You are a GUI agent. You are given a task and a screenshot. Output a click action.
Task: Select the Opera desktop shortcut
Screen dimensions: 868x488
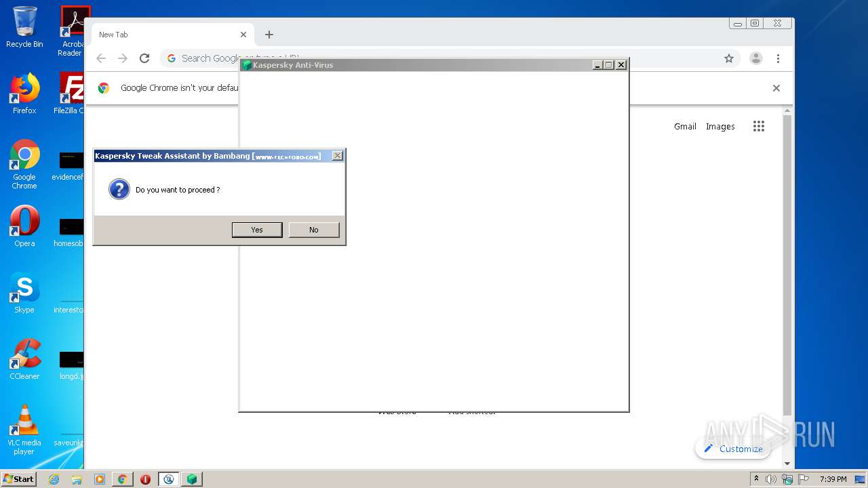click(x=24, y=227)
